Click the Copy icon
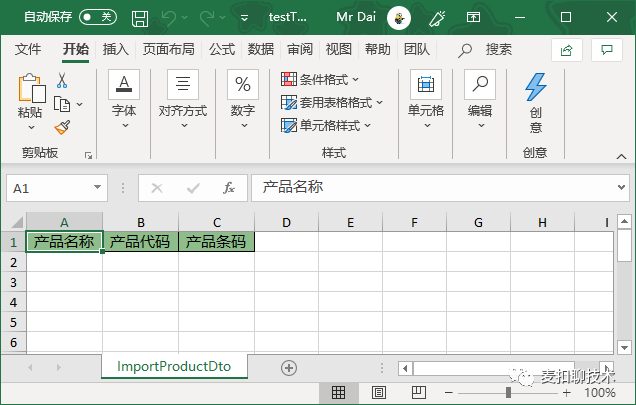The width and height of the screenshot is (636, 405). tap(62, 104)
